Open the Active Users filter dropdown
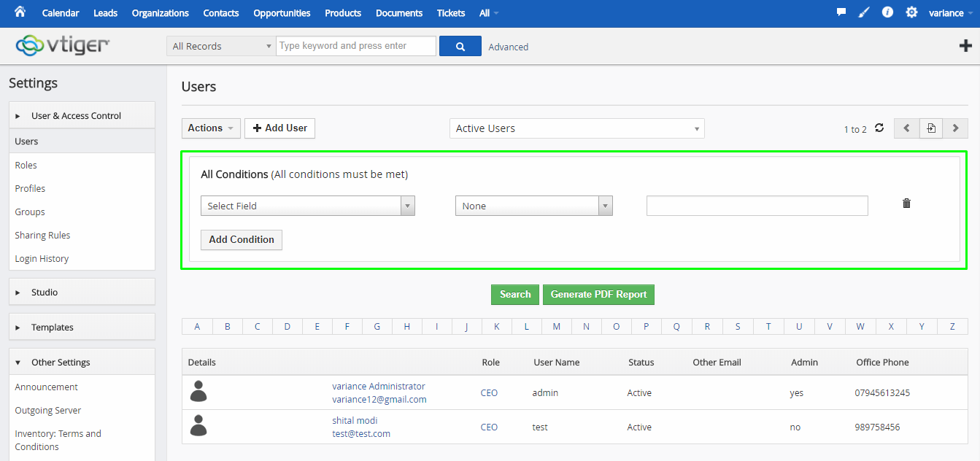 click(x=577, y=128)
